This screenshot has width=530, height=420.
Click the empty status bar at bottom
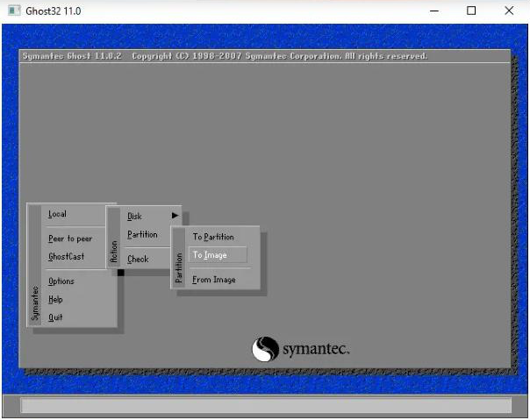point(265,405)
